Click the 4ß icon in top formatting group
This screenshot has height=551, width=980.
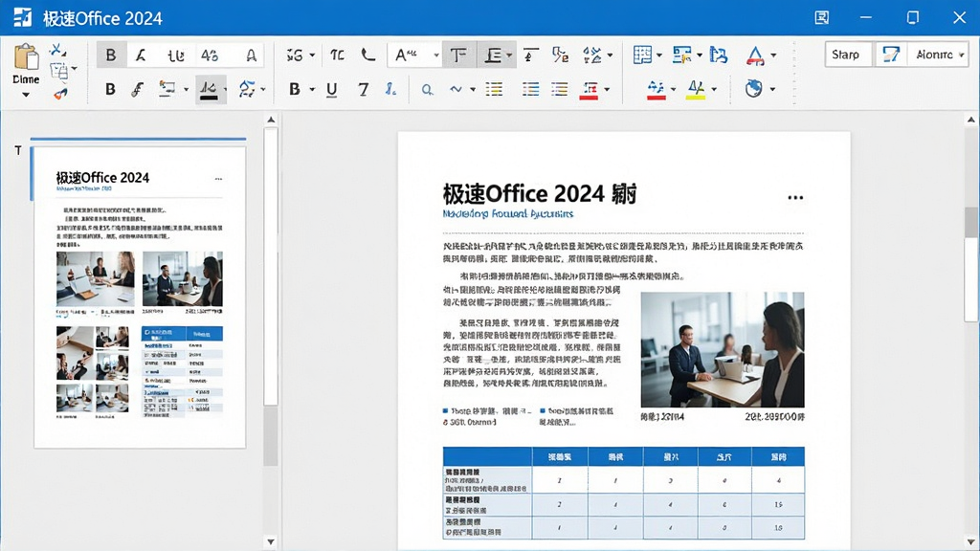[210, 55]
